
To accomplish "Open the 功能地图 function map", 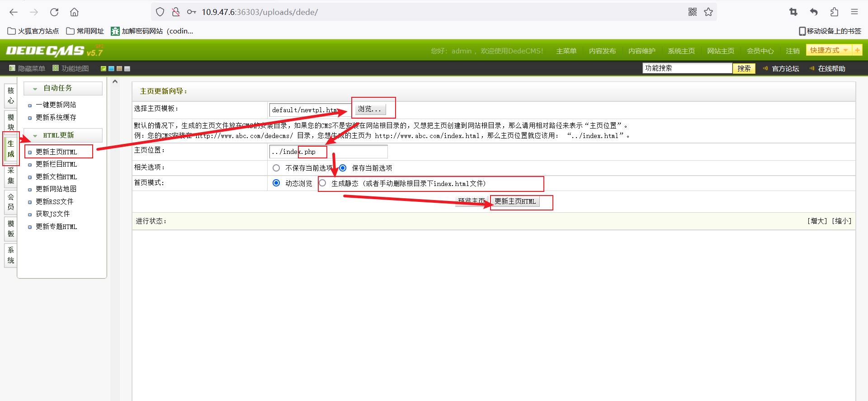I will (71, 69).
